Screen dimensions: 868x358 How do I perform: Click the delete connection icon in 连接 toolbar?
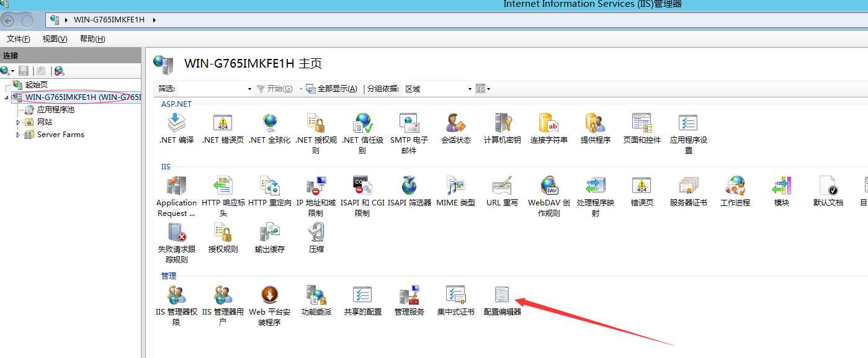[x=59, y=71]
